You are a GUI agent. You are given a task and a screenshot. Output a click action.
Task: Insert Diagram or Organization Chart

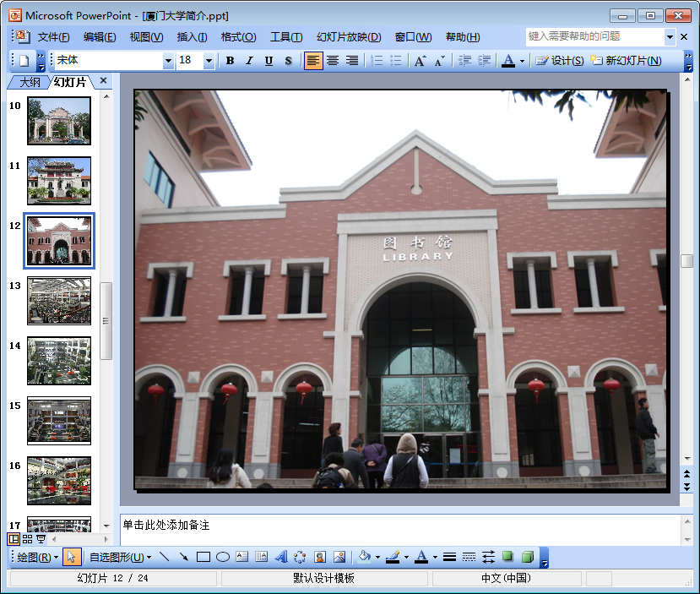click(x=300, y=557)
